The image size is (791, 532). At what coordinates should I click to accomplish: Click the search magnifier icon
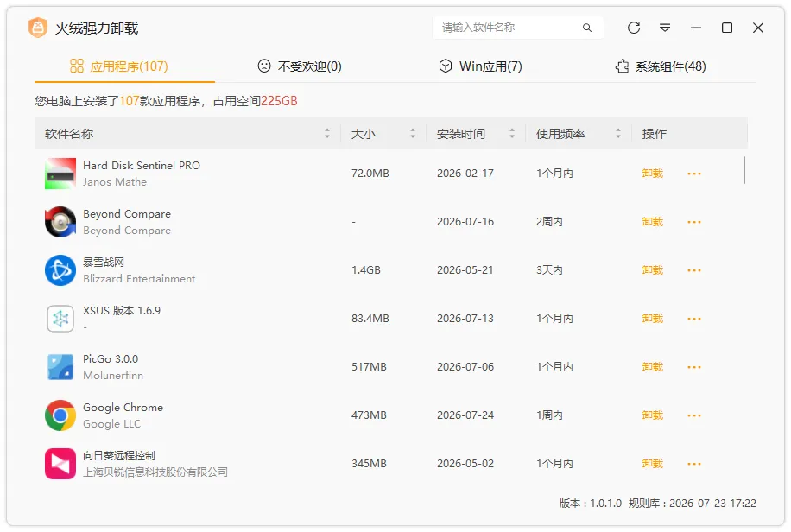tap(586, 28)
